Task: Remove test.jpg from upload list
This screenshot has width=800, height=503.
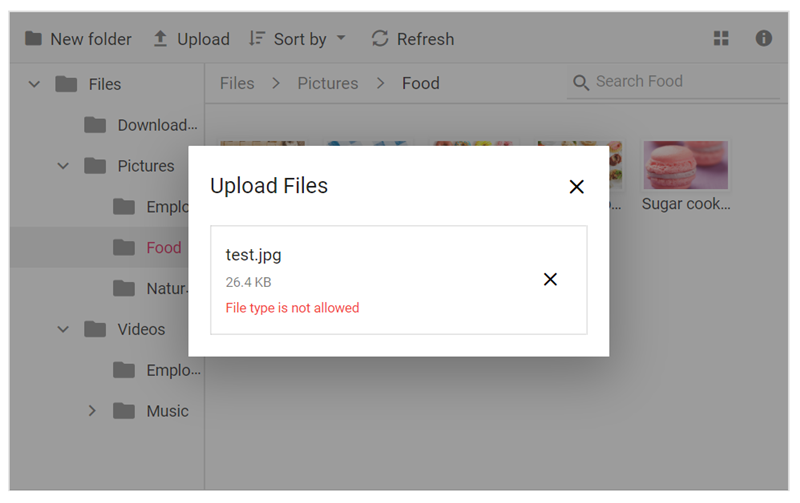Action: click(x=550, y=280)
